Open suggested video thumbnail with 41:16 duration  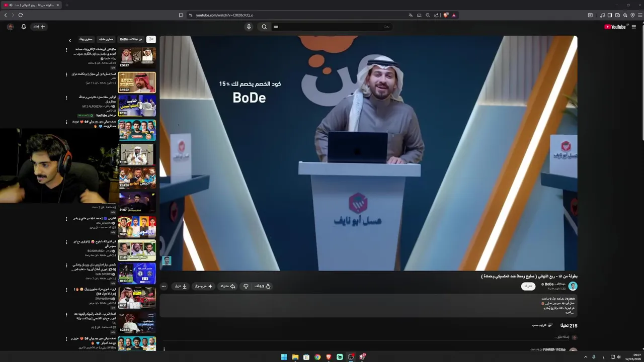coord(137,154)
